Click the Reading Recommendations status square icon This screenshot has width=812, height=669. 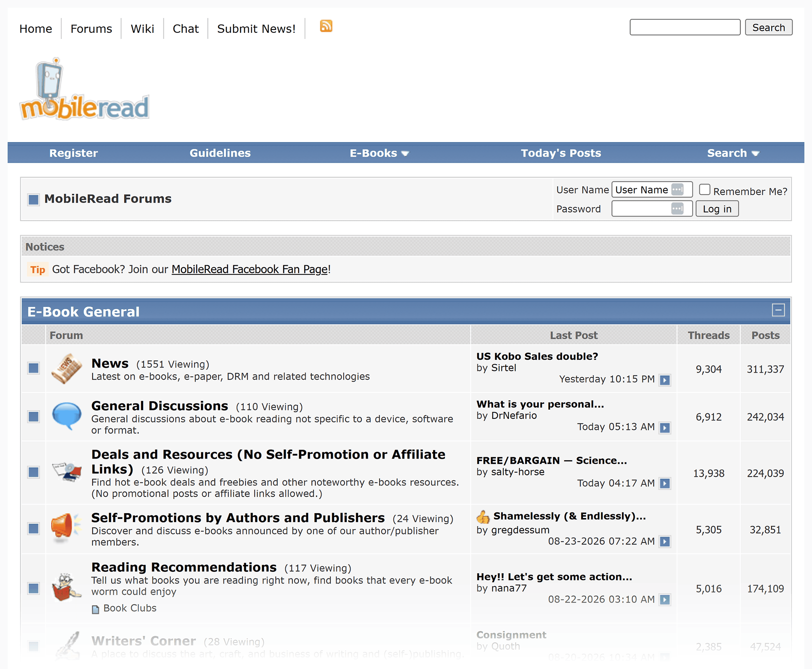33,588
